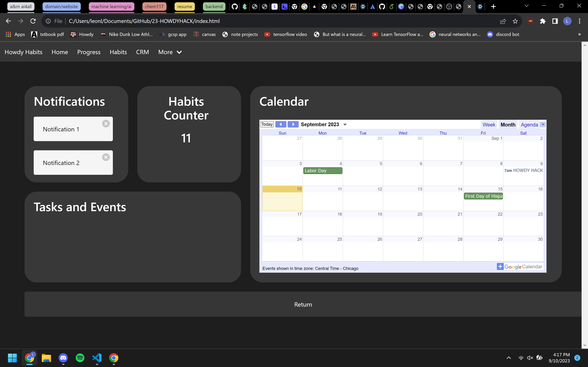The image size is (588, 367).
Task: Switch the calendar to Week view
Action: click(489, 124)
